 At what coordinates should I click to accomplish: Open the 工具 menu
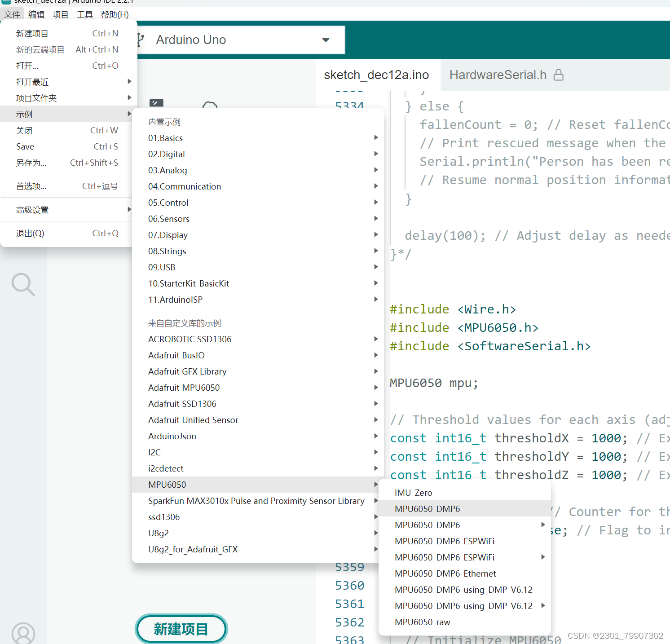(84, 14)
